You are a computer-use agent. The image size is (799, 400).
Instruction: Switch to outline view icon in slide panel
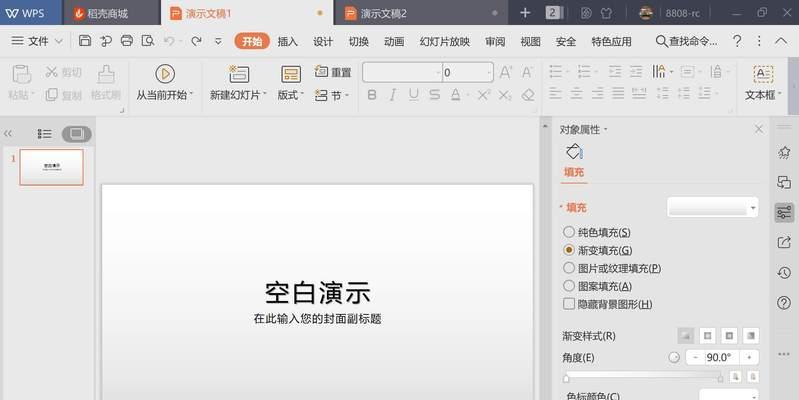[44, 134]
